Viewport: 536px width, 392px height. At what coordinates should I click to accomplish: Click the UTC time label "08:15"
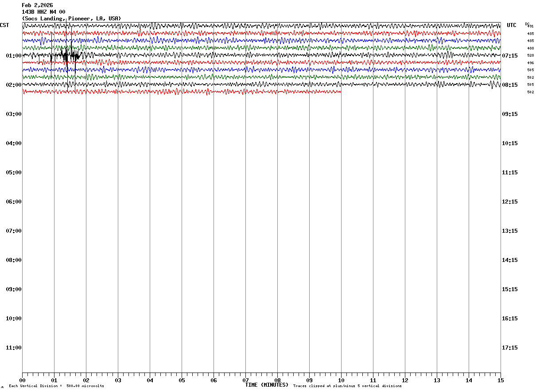(510, 85)
